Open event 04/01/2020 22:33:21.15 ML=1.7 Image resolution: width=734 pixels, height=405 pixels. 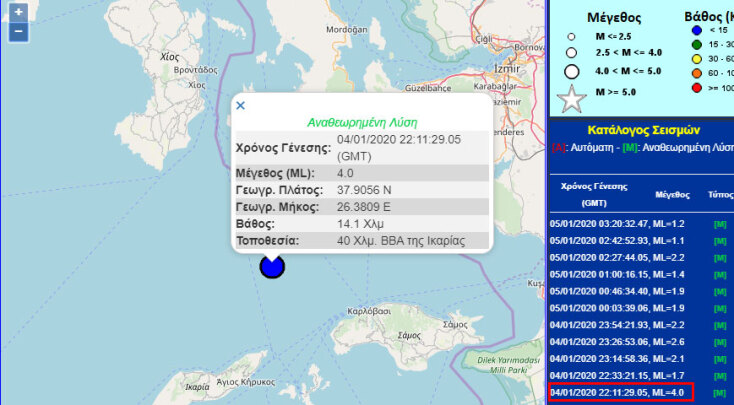click(x=617, y=375)
